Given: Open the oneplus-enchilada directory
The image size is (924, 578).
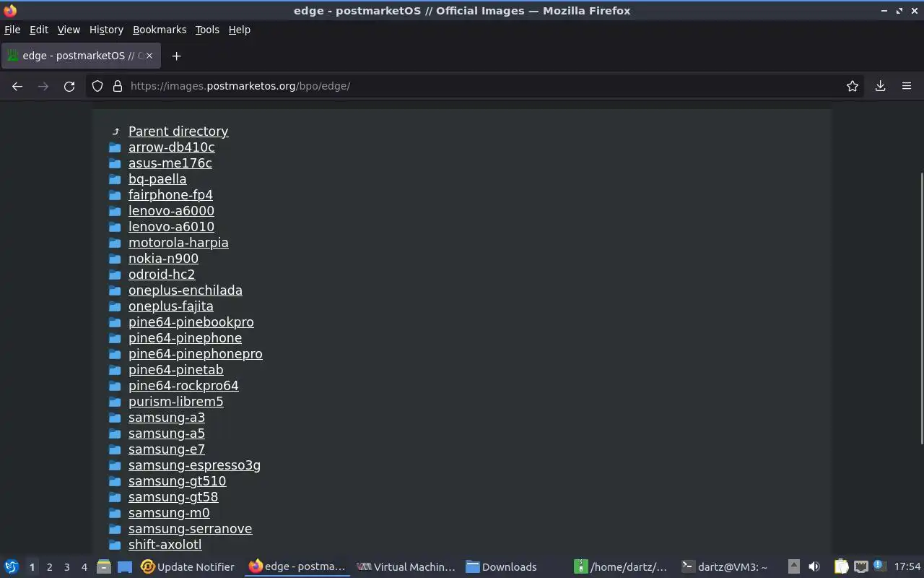Looking at the screenshot, I should [x=186, y=290].
